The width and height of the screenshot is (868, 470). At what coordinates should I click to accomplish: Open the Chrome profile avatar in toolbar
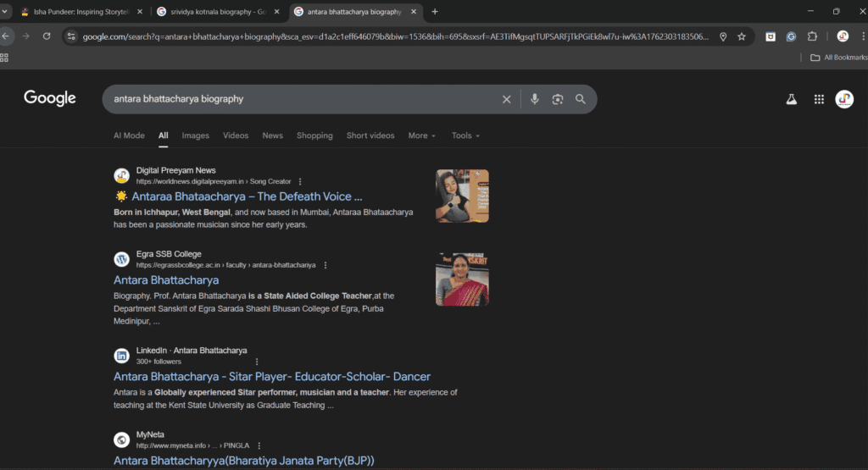843,36
